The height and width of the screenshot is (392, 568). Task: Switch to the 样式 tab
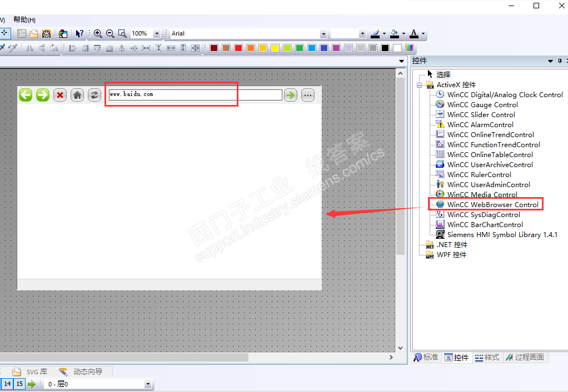click(x=487, y=358)
